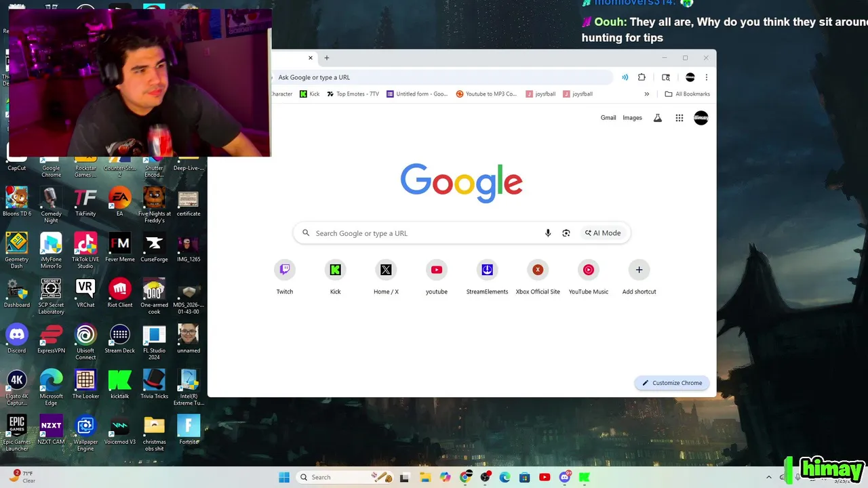Select kicktalk desktop icon

point(119,385)
